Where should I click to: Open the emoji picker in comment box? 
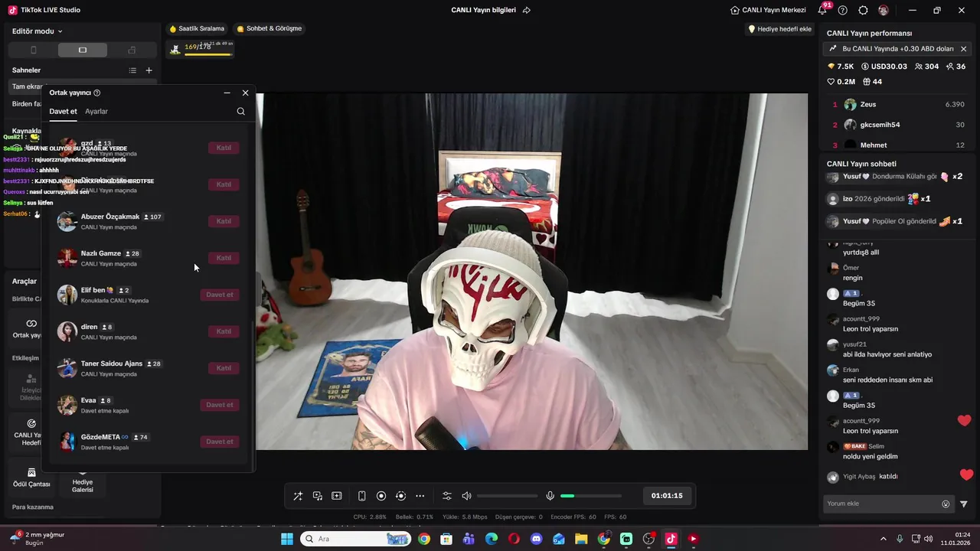tap(946, 504)
